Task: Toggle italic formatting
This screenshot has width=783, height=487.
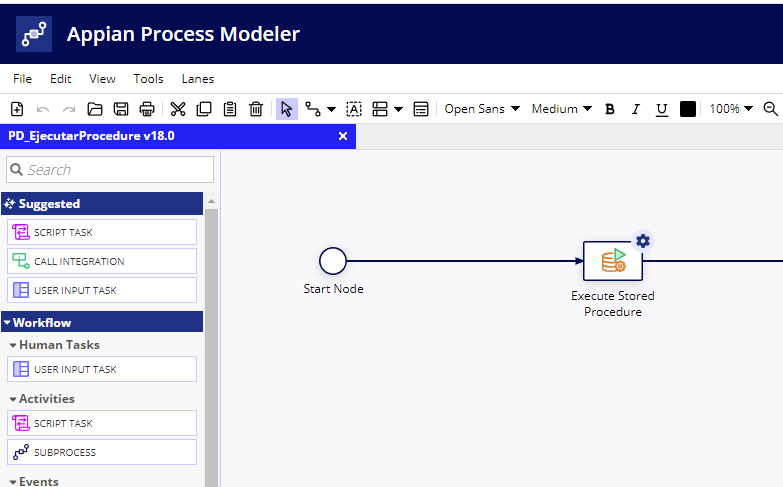Action: click(636, 109)
